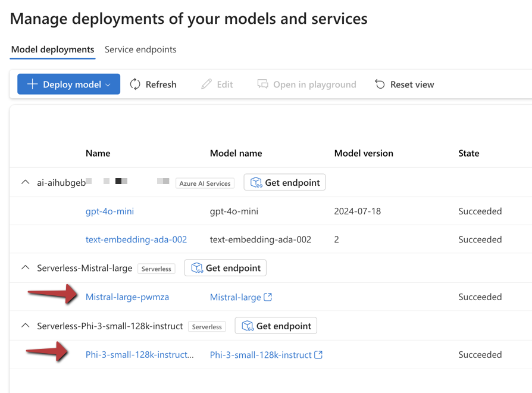Collapse the Serverless-Mistral-large group
The height and width of the screenshot is (393, 532).
pos(25,268)
